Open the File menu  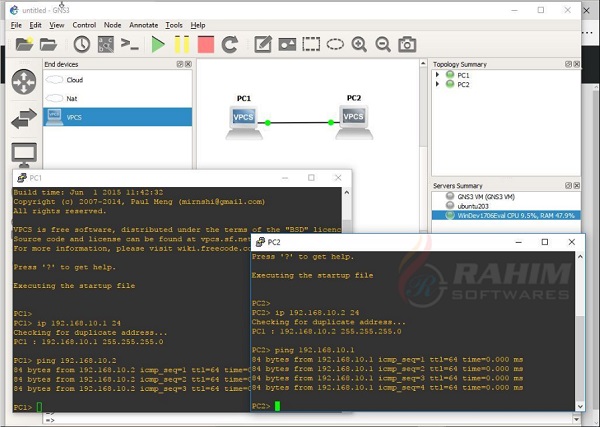(16, 25)
